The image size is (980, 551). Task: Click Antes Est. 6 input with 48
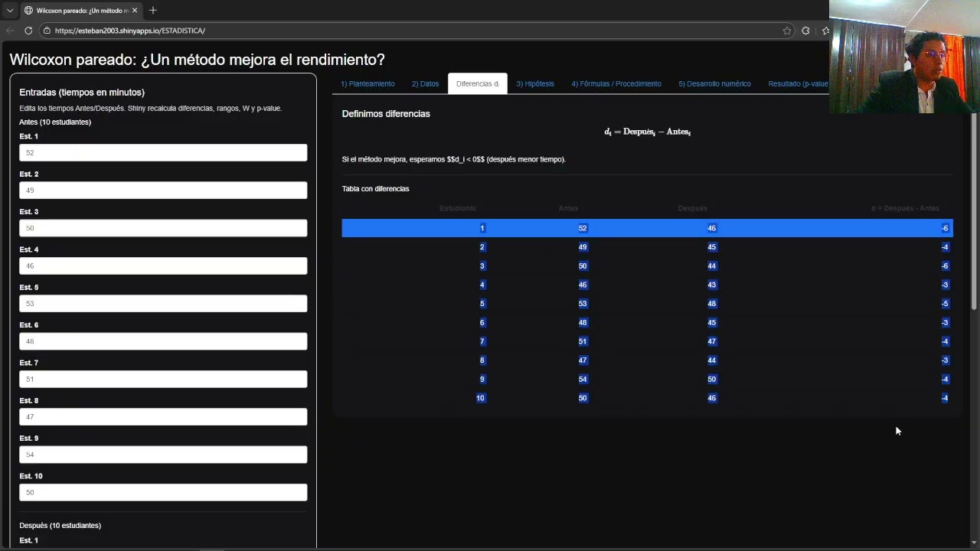[163, 341]
